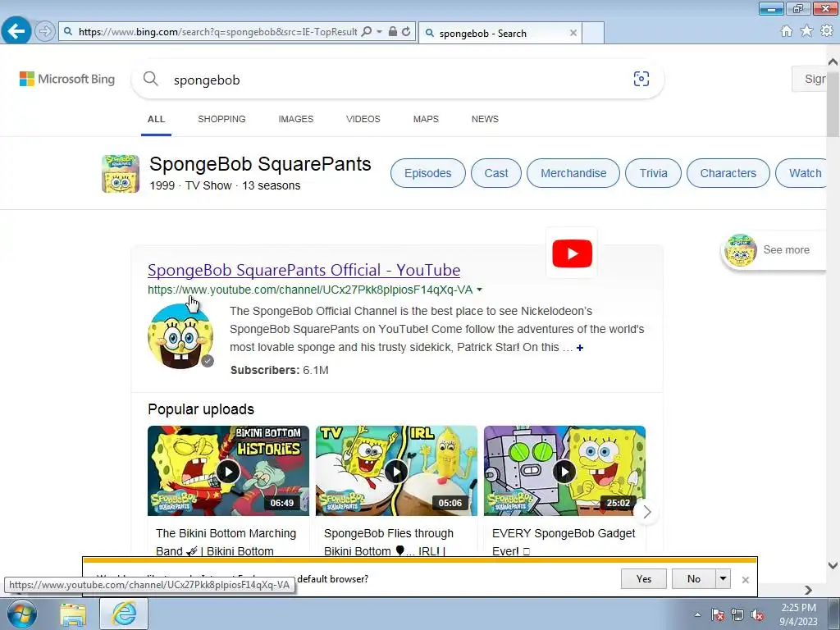The height and width of the screenshot is (630, 840).
Task: Open the browser Home icon
Action: 787,31
